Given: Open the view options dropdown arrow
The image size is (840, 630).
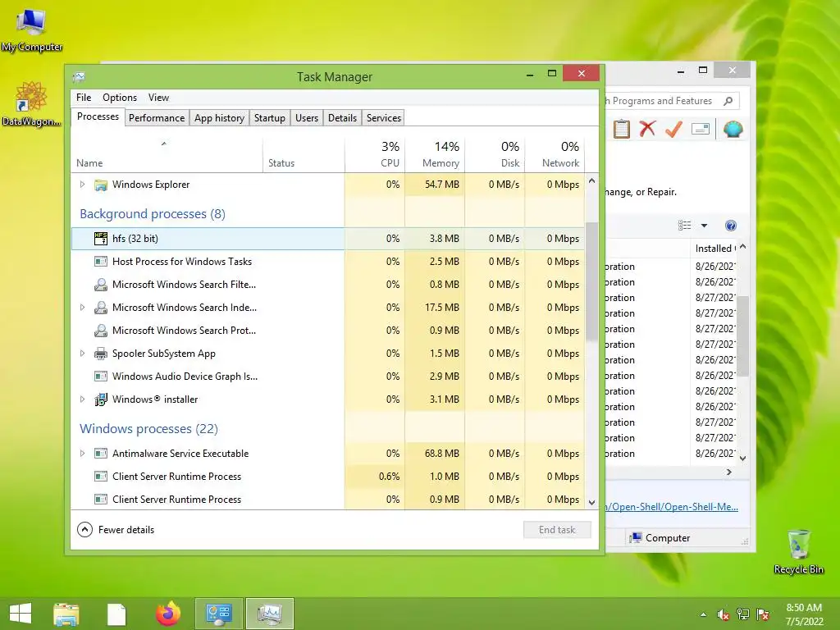Looking at the screenshot, I should [704, 226].
